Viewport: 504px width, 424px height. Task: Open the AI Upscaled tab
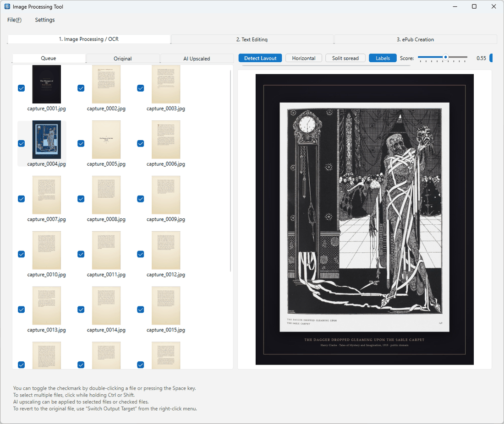pos(197,59)
